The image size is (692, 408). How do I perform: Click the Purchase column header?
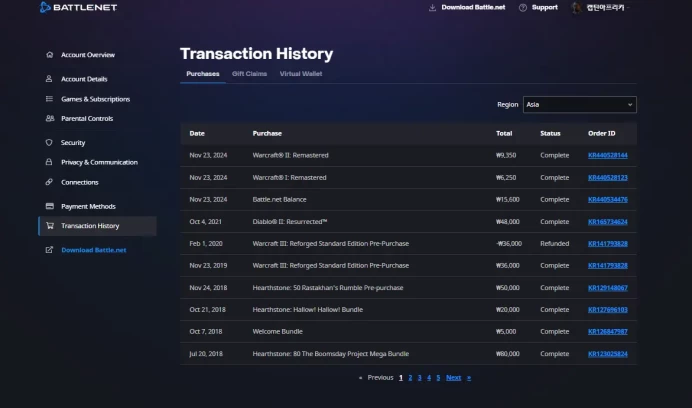[267, 133]
